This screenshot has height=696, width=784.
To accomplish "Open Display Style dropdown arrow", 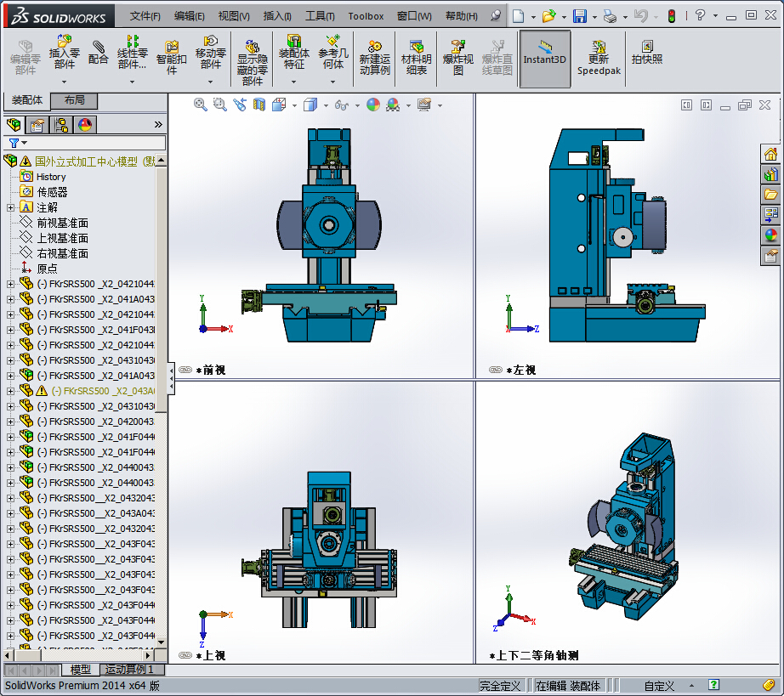I will [326, 105].
